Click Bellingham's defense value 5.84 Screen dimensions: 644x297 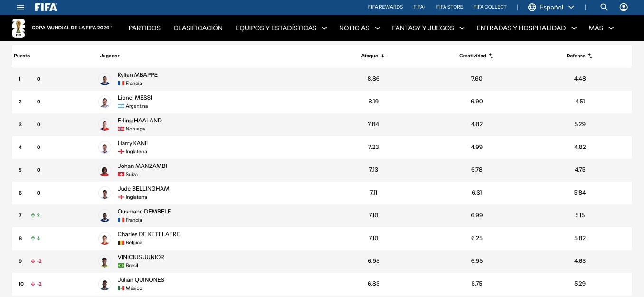580,193
